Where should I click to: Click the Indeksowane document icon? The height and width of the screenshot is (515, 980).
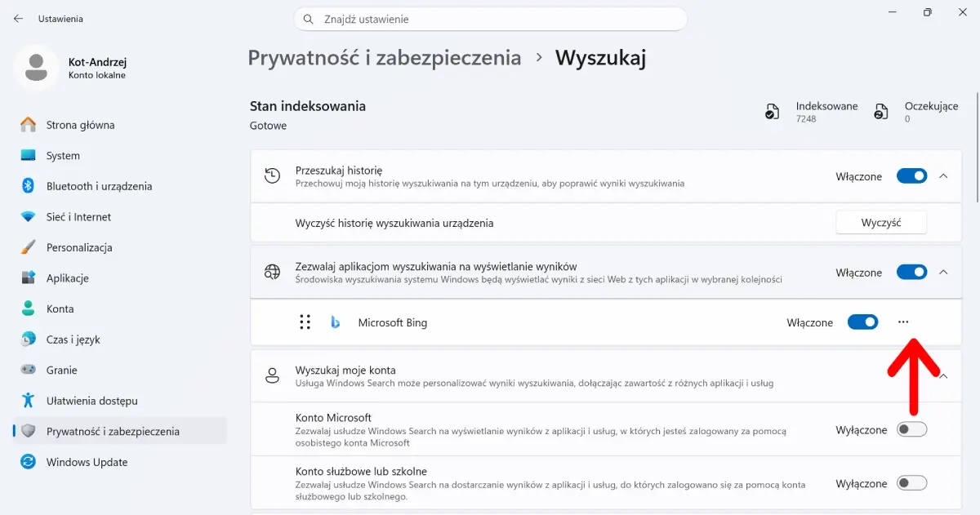pyautogui.click(x=772, y=112)
